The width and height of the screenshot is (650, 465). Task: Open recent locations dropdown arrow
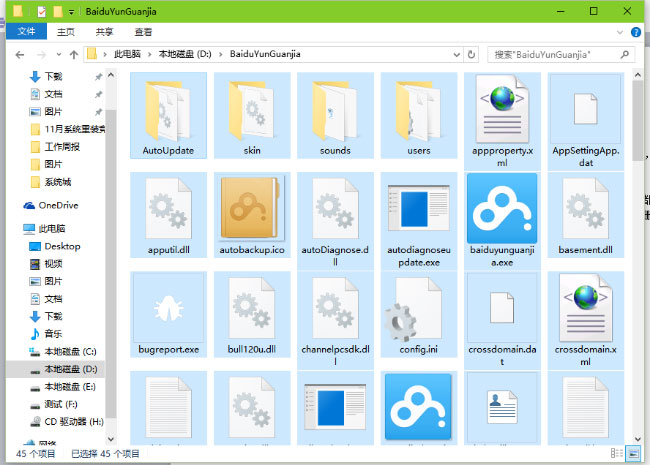[x=59, y=54]
